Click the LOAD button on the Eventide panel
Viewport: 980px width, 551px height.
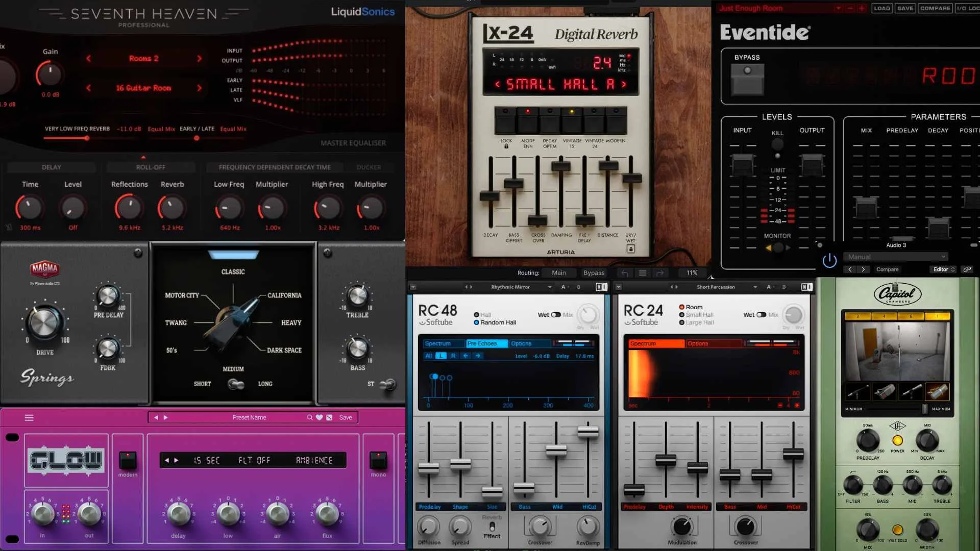click(881, 8)
